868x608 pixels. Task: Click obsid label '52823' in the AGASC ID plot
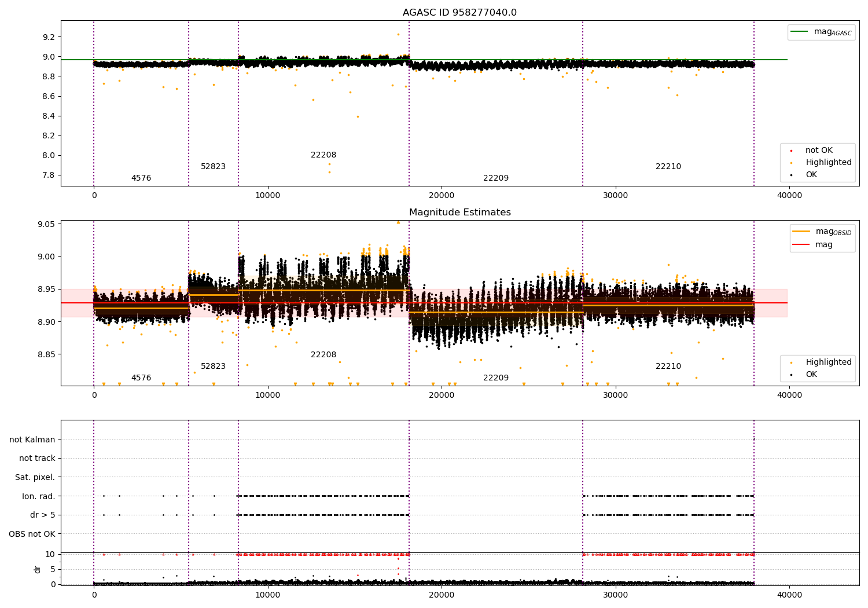click(214, 167)
